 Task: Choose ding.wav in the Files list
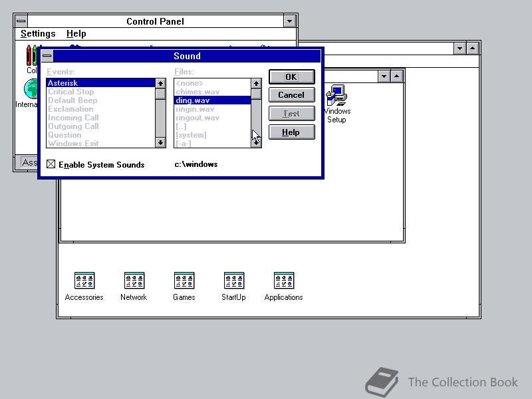coord(213,100)
